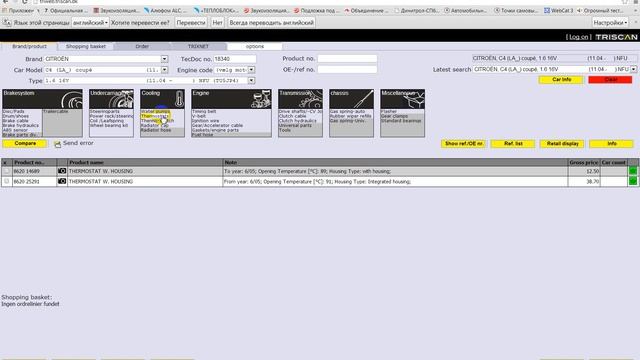640x360 pixels.
Task: Open the Transmission gears category image
Action: point(300,99)
